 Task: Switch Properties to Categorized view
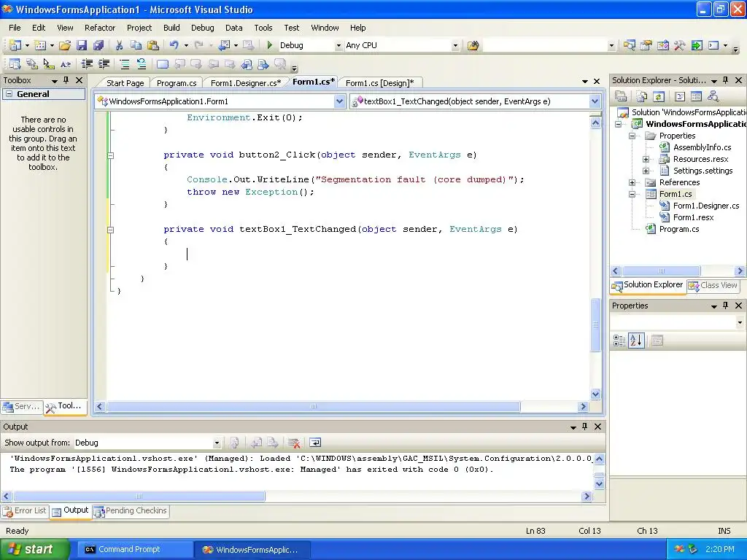619,341
